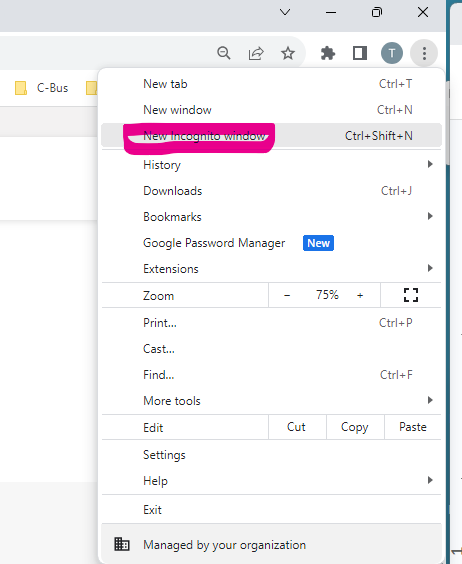Click the fullscreen icon in Zoom row
The image size is (462, 564).
411,295
